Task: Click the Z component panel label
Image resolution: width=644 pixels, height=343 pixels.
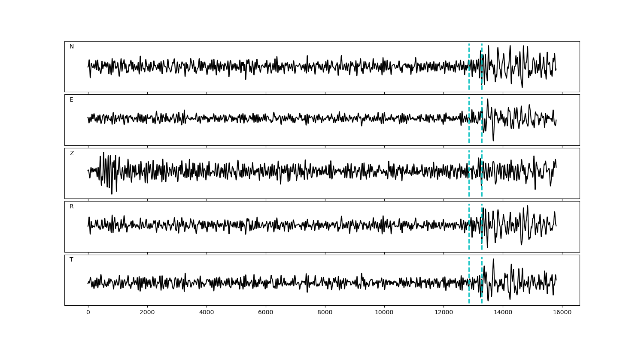Action: coord(72,153)
